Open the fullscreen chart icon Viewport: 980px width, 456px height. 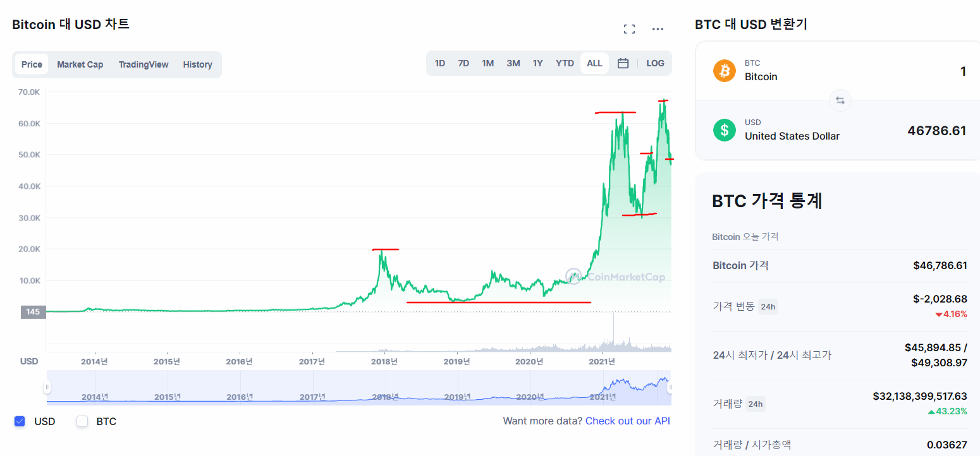tap(629, 29)
